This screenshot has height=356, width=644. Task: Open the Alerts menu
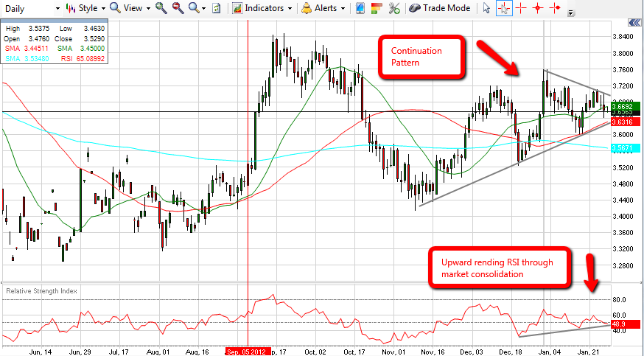coord(324,9)
